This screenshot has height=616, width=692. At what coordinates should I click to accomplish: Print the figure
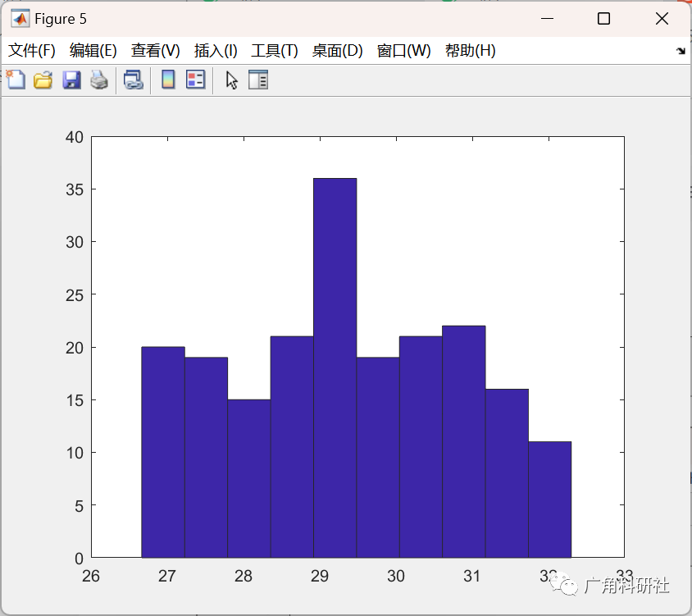click(x=98, y=80)
